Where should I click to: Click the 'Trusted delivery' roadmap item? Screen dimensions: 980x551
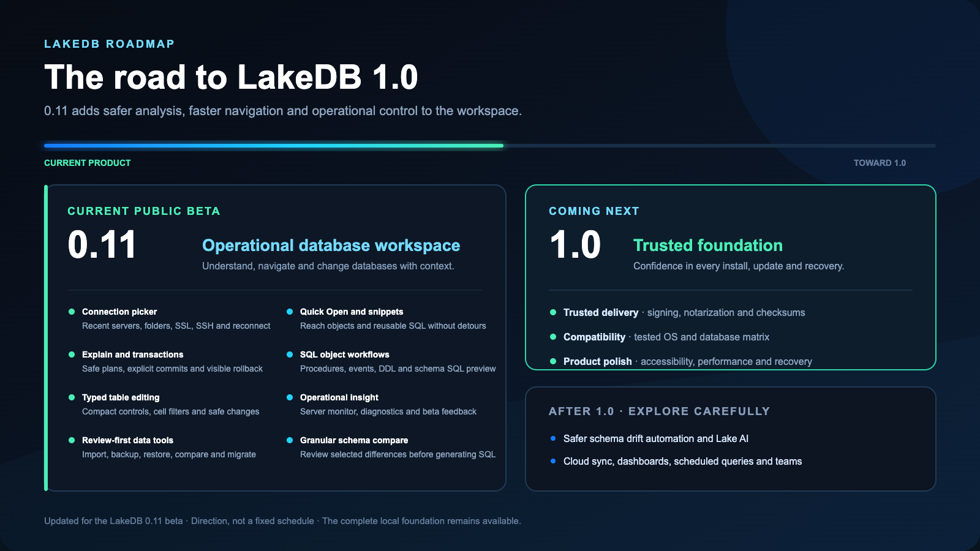(684, 312)
